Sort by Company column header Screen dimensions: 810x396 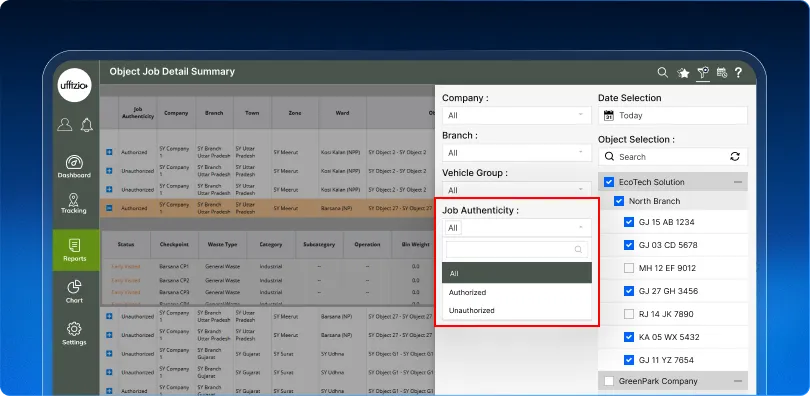(x=176, y=113)
